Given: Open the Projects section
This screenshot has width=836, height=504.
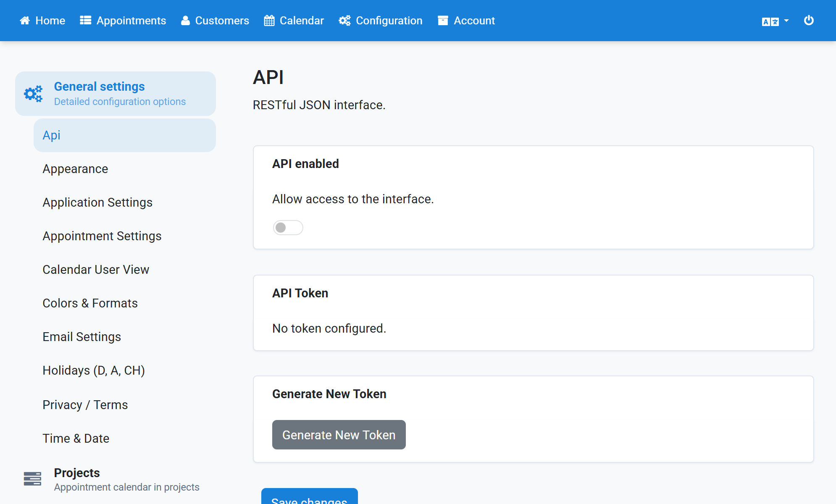Looking at the screenshot, I should [x=116, y=479].
